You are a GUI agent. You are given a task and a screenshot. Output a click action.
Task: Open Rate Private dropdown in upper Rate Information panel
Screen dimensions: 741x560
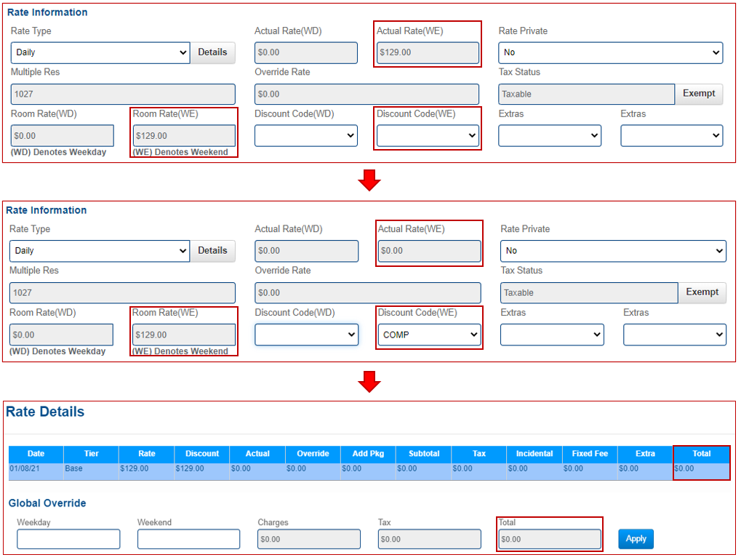[611, 52]
